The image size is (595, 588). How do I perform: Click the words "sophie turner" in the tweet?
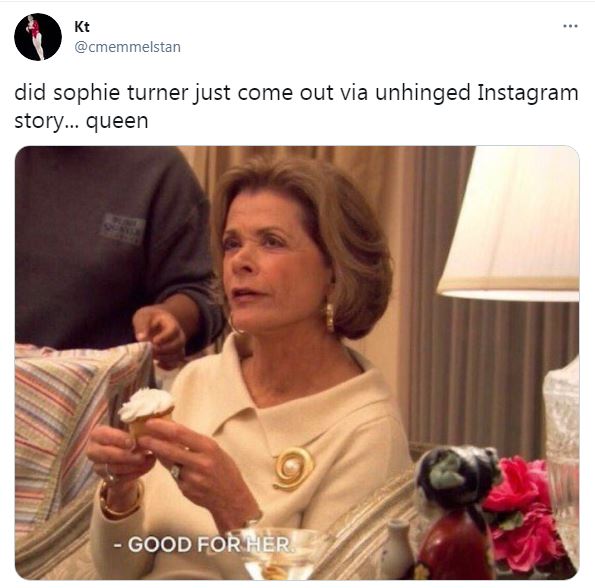point(121,93)
